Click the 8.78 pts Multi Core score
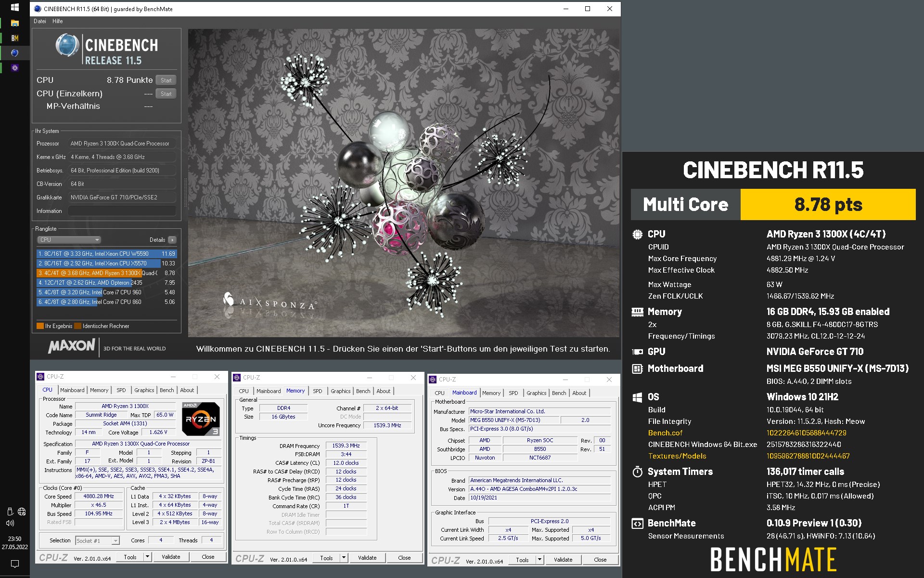The image size is (924, 578). click(828, 205)
